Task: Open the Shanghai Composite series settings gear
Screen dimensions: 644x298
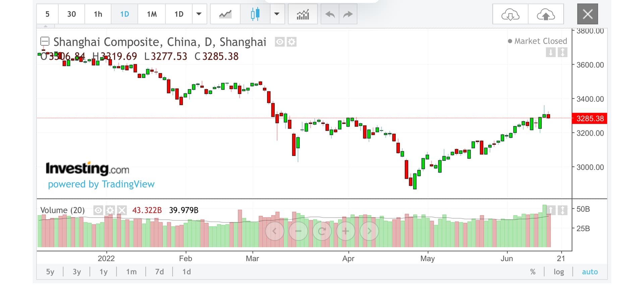Action: pos(292,42)
